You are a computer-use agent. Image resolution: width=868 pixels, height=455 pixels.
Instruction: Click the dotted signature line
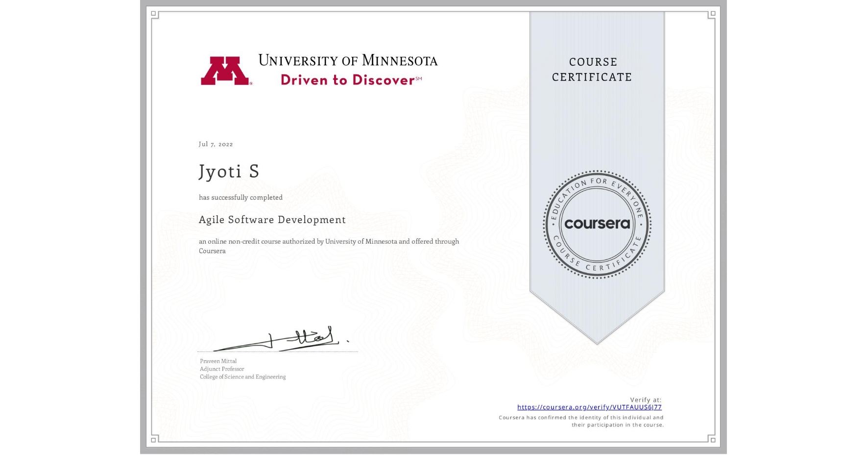tap(277, 350)
